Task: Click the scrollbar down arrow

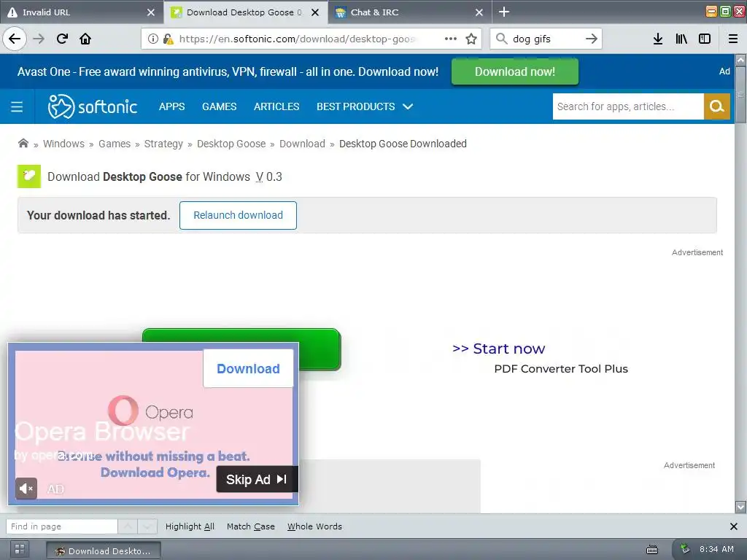Action: click(740, 507)
